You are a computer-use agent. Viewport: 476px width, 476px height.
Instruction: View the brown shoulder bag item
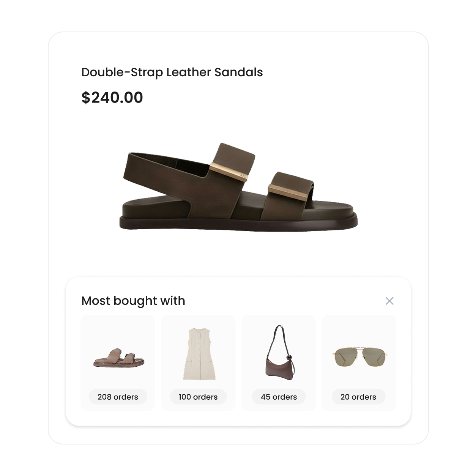click(280, 351)
